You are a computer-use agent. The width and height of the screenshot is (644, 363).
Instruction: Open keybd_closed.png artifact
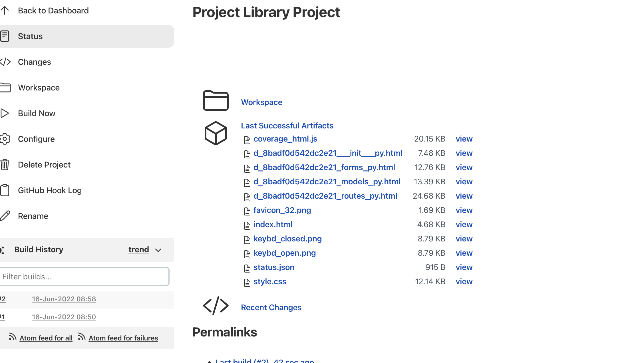(x=287, y=239)
